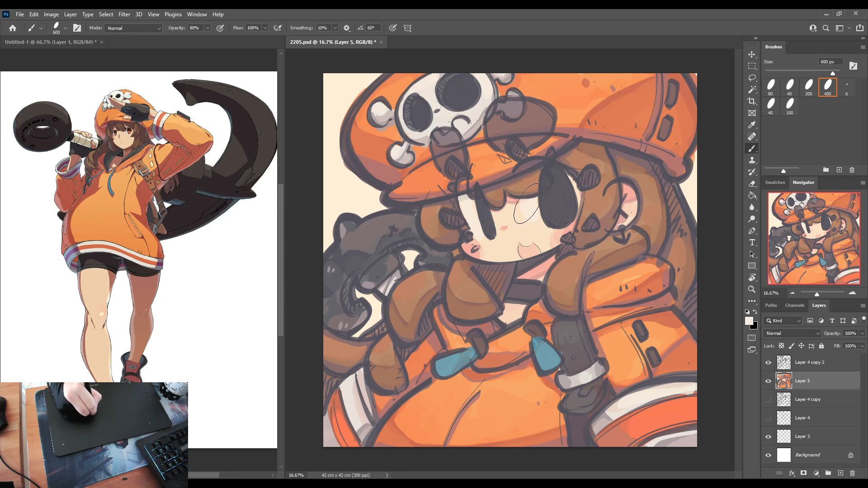The height and width of the screenshot is (488, 868).
Task: Delete layer trash button in Layers panel
Action: pyautogui.click(x=853, y=473)
